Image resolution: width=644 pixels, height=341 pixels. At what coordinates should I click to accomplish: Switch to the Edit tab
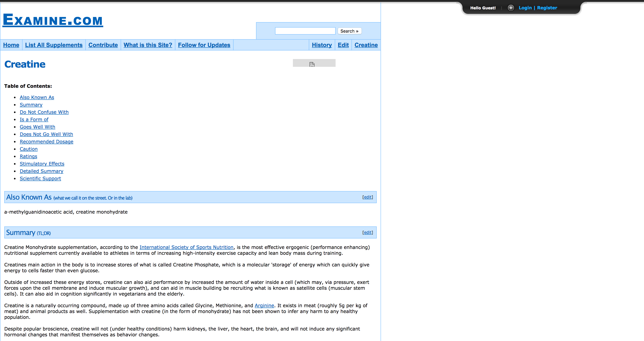coord(343,45)
